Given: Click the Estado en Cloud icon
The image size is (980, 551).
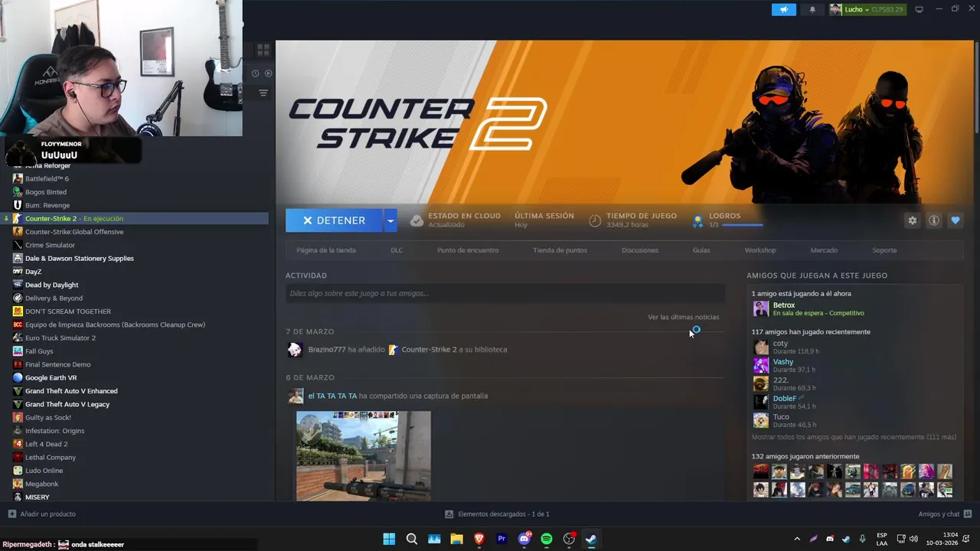Looking at the screenshot, I should 416,220.
